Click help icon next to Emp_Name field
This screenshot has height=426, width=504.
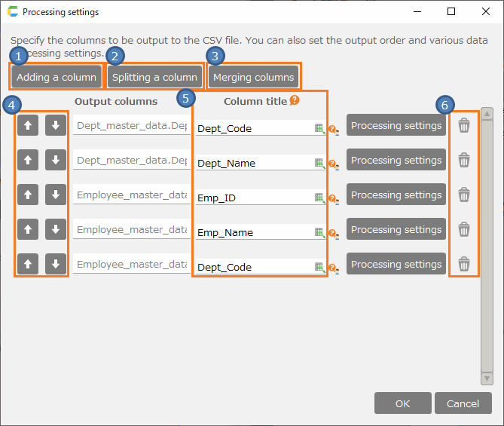pyautogui.click(x=332, y=234)
